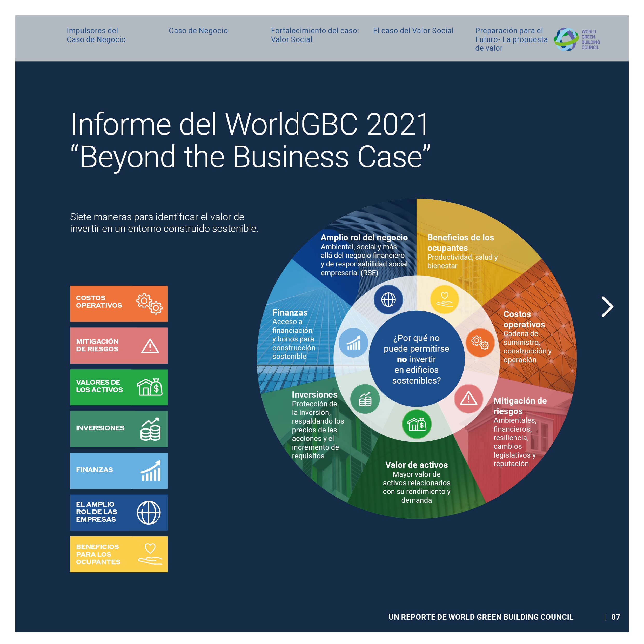Click the Valor de activos wheel heading
Screen dimensions: 644x644
(x=416, y=465)
